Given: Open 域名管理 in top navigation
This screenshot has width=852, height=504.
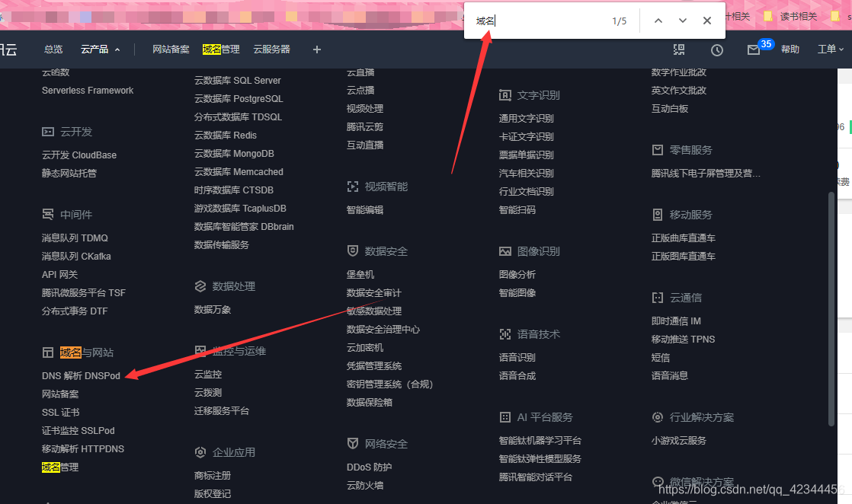Looking at the screenshot, I should tap(221, 49).
